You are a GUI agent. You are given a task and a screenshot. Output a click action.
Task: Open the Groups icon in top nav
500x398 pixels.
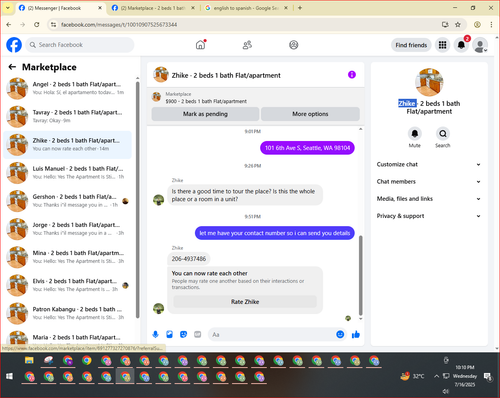[x=294, y=45]
